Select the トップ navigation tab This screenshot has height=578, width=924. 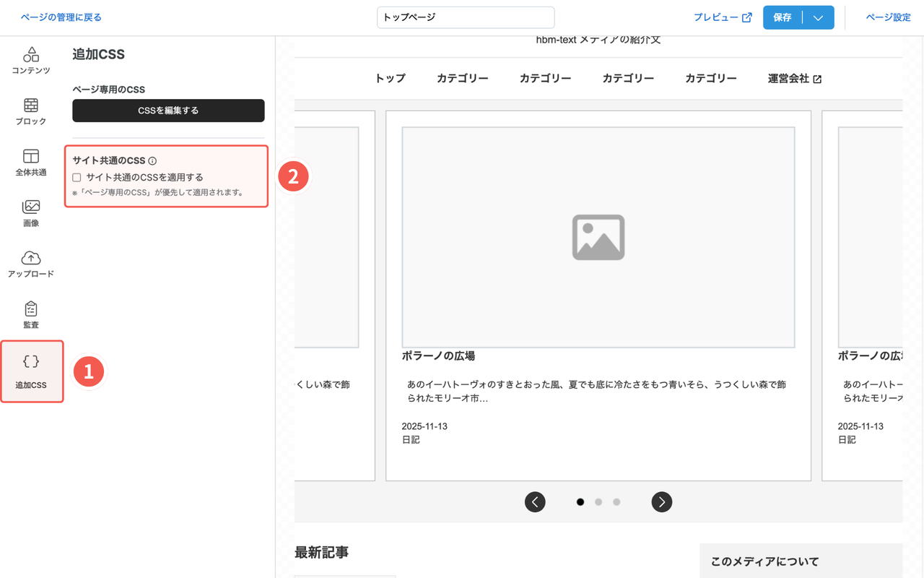coord(390,79)
